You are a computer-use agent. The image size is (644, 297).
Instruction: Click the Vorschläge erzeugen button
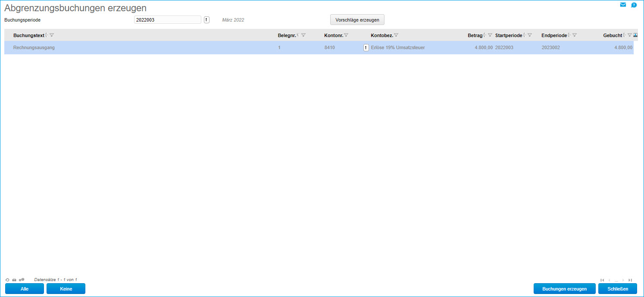click(x=357, y=20)
